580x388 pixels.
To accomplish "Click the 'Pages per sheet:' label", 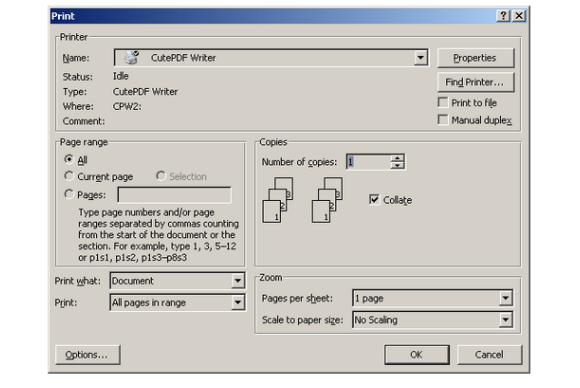I will pyautogui.click(x=297, y=298).
